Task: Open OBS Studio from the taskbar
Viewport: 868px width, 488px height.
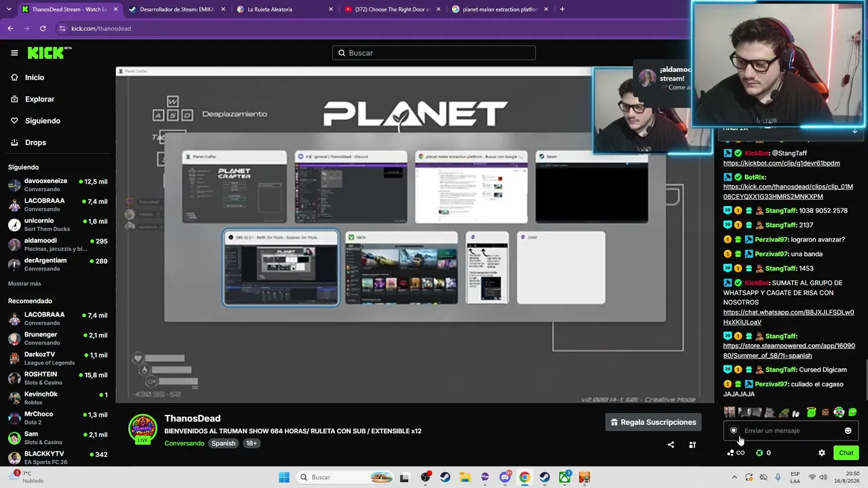Action: pos(426,477)
